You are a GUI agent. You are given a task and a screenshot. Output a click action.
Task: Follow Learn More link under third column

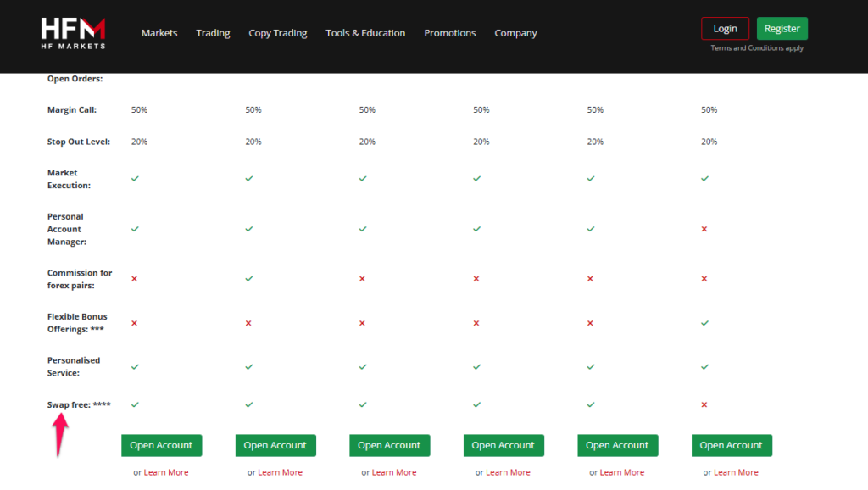pyautogui.click(x=394, y=472)
